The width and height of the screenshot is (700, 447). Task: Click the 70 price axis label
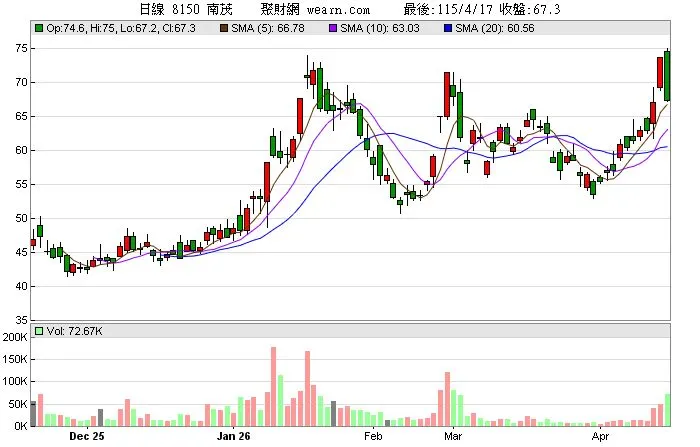(x=21, y=82)
